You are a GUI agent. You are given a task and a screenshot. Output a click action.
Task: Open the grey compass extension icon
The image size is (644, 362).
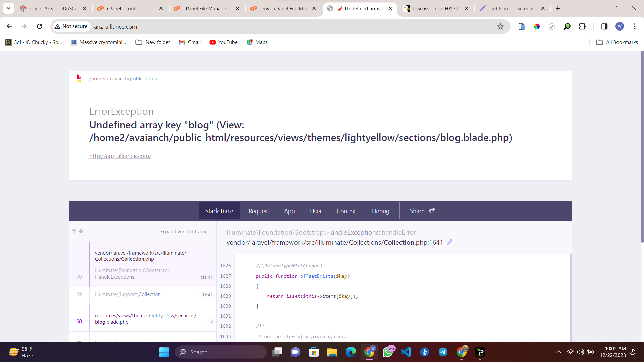click(552, 26)
